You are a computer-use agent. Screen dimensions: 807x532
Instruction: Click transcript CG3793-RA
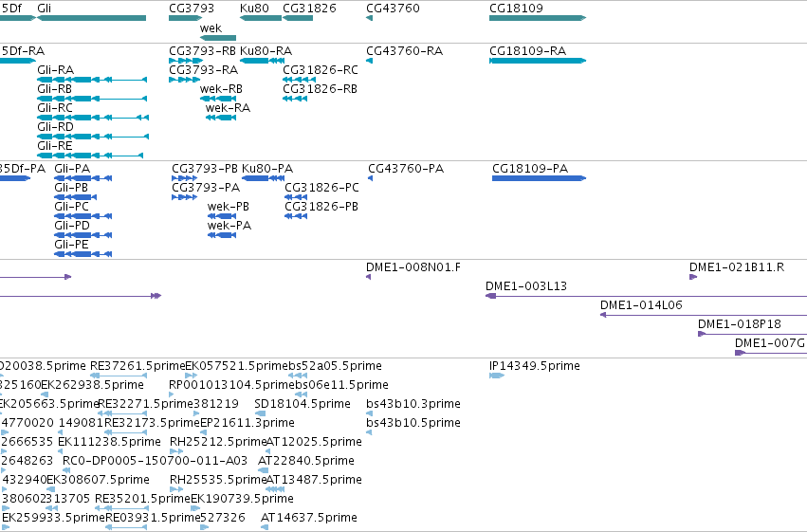click(x=184, y=80)
